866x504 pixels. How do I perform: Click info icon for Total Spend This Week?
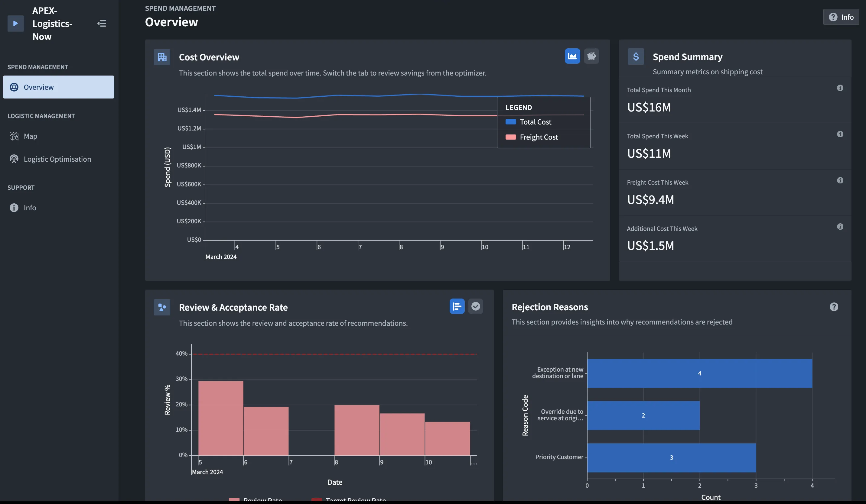[840, 134]
